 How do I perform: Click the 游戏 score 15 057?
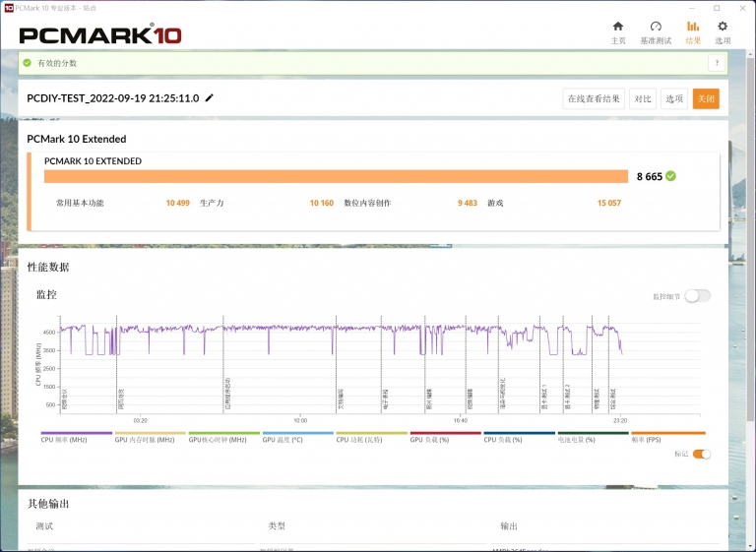[x=609, y=203]
